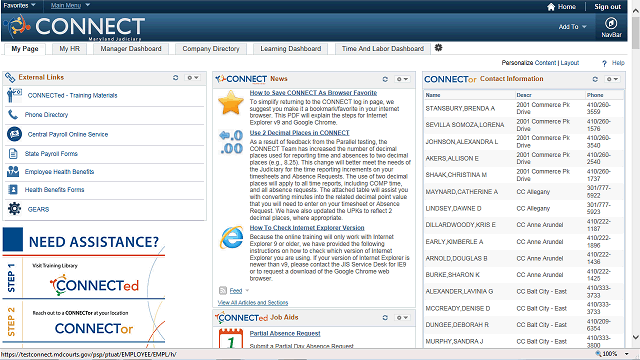Click the Phone Directory handset icon
The height and width of the screenshot is (360, 640).
click(13, 115)
